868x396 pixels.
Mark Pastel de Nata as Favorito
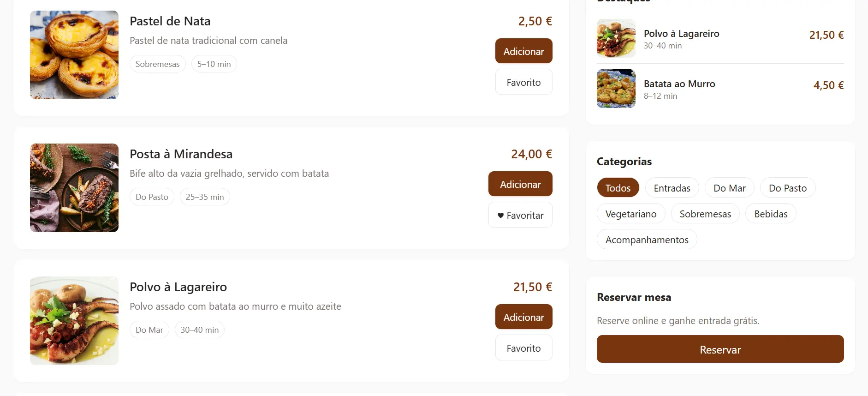[x=523, y=82]
